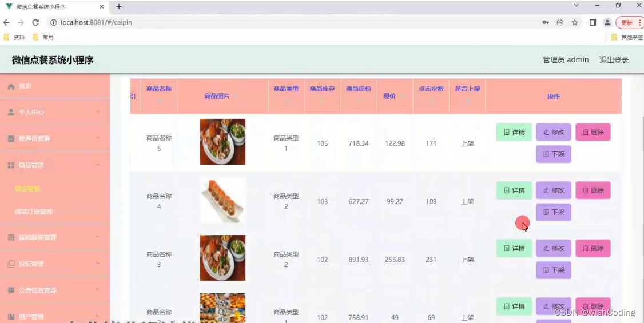This screenshot has height=323, width=644.
Task: Click the site info icon beside URL
Action: 53,22
